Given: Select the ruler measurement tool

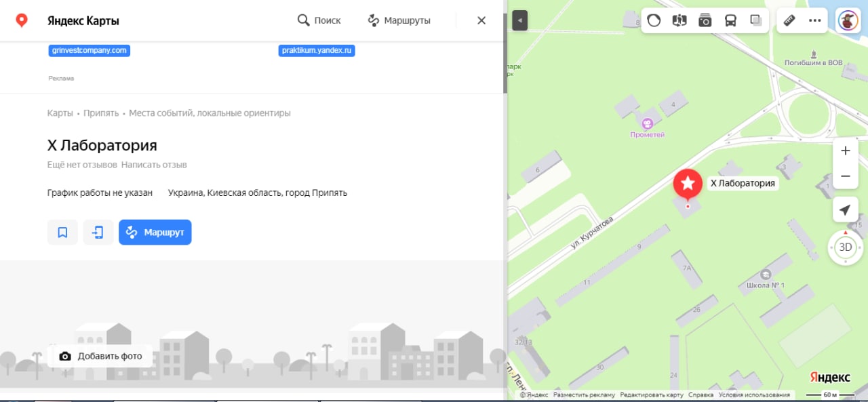Looking at the screenshot, I should point(789,20).
